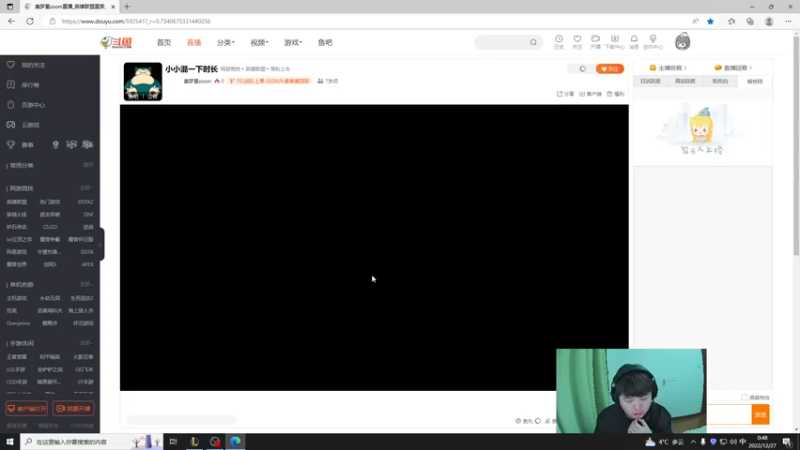Open the COD手游 category link
Image resolution: width=800 pixels, height=450 pixels.
coord(17,382)
